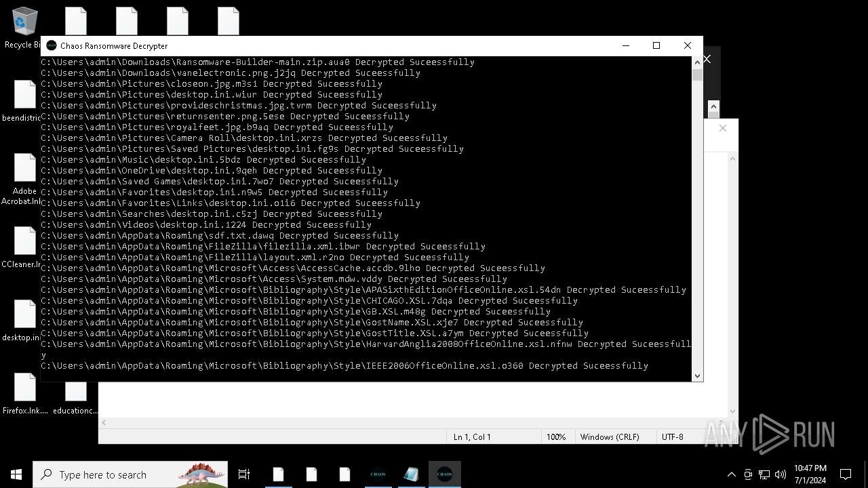The height and width of the screenshot is (488, 868).
Task: Click Notepad's vertical scroll-up arrow
Action: [x=732, y=158]
